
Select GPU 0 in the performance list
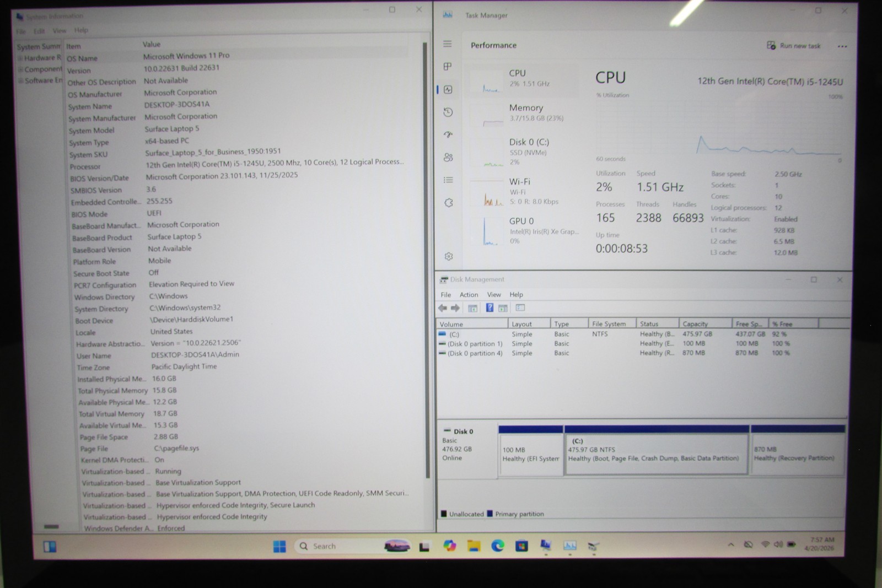(523, 230)
